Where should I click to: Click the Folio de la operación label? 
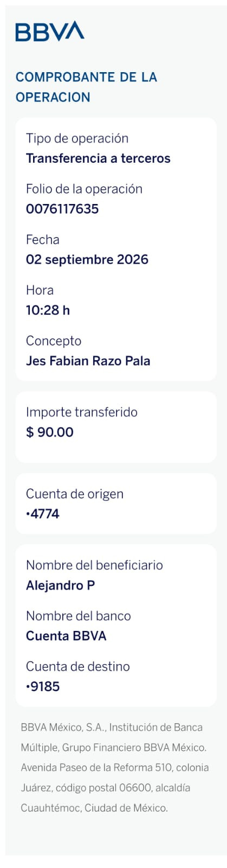point(84,189)
